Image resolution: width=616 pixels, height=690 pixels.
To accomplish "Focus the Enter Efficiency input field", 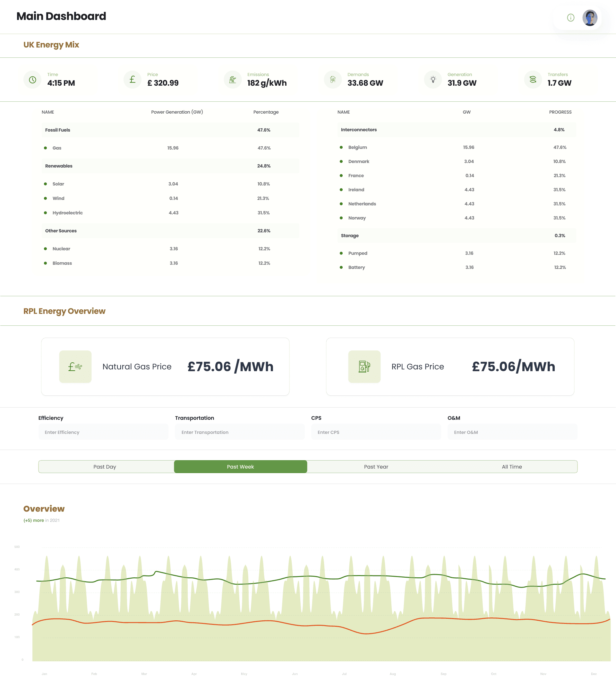I will [103, 432].
